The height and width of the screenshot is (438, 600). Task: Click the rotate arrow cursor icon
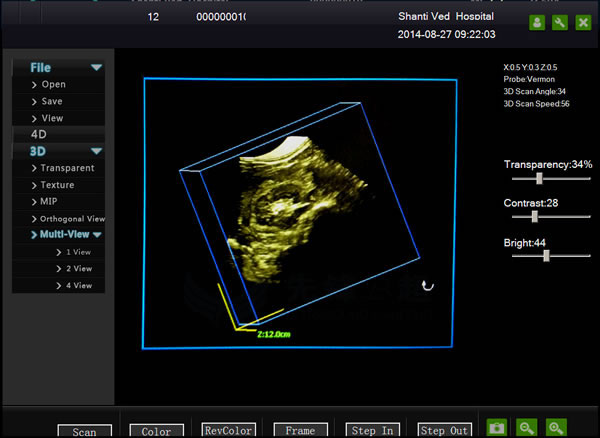(427, 285)
